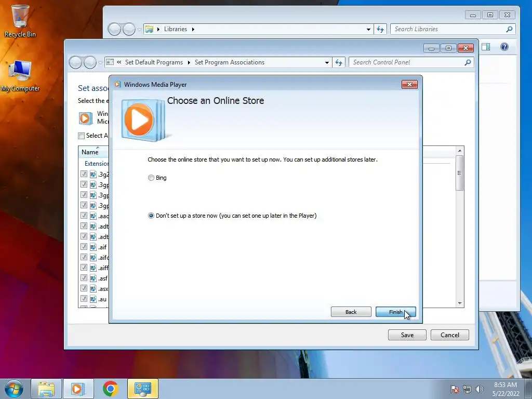Click the Control Panel window Forward arrow
The image size is (532, 399).
(x=90, y=62)
